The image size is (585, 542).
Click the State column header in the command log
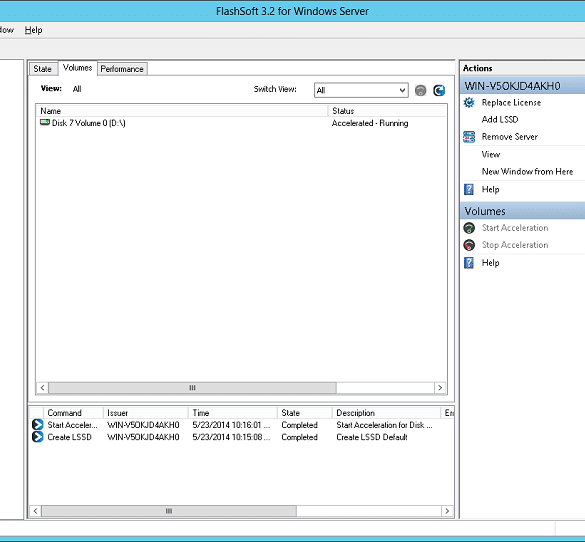[304, 413]
